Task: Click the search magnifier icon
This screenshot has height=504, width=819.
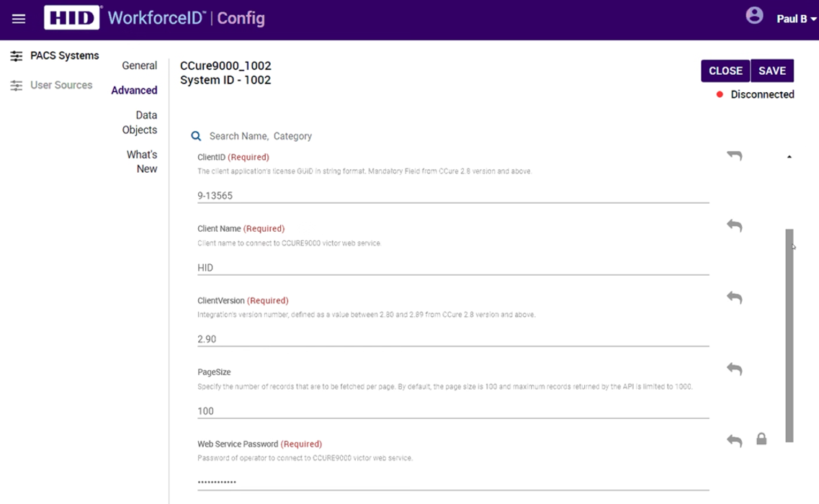Action: click(196, 136)
